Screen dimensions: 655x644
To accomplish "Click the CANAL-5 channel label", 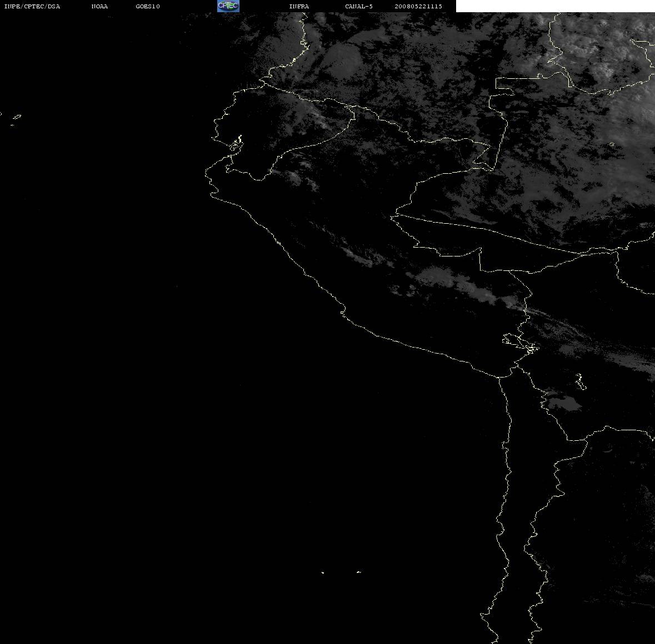I will click(x=359, y=6).
